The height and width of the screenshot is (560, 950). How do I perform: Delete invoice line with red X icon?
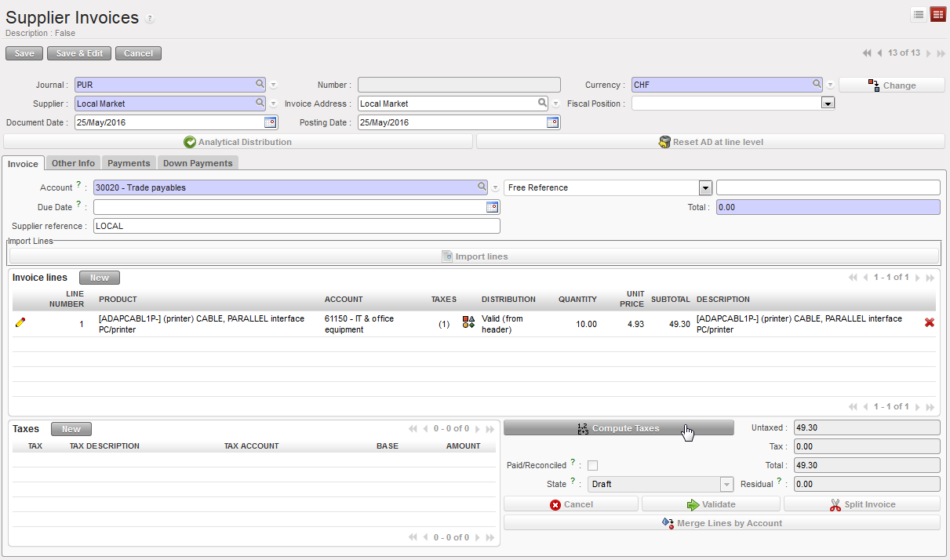click(930, 322)
